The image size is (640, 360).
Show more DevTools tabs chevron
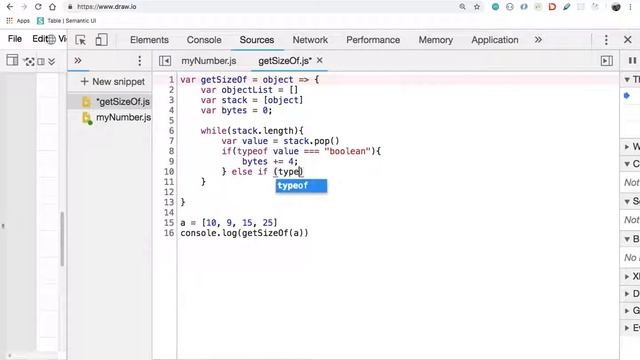538,40
